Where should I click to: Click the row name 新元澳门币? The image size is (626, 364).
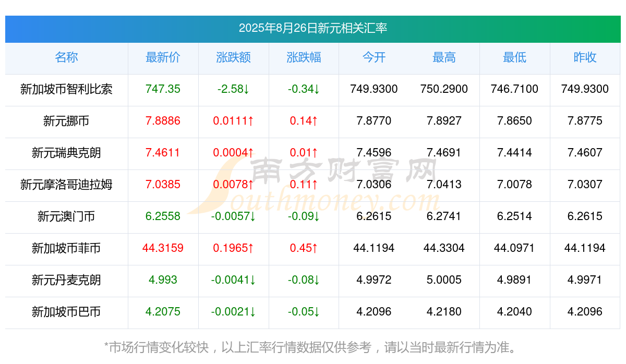(x=66, y=216)
